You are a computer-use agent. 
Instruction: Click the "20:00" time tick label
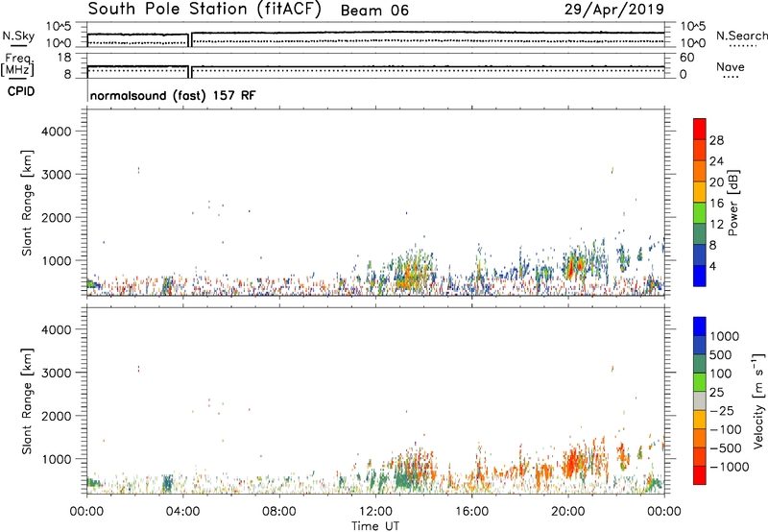[567, 512]
